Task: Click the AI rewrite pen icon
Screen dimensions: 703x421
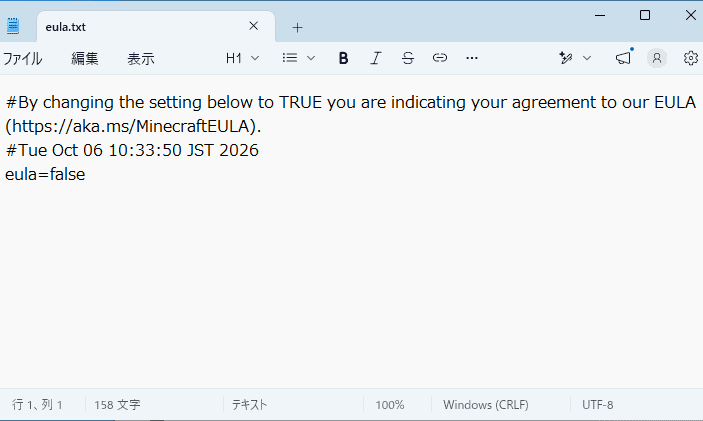Action: click(x=566, y=58)
